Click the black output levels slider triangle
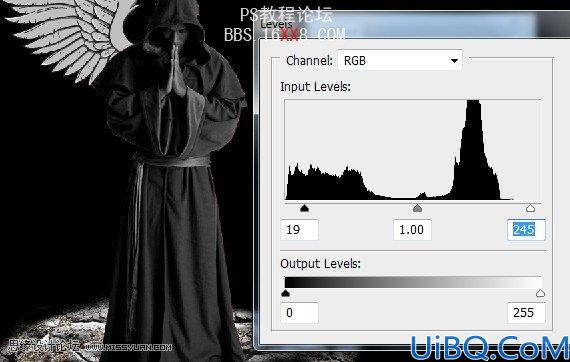Image resolution: width=570 pixels, height=362 pixels. (x=286, y=293)
